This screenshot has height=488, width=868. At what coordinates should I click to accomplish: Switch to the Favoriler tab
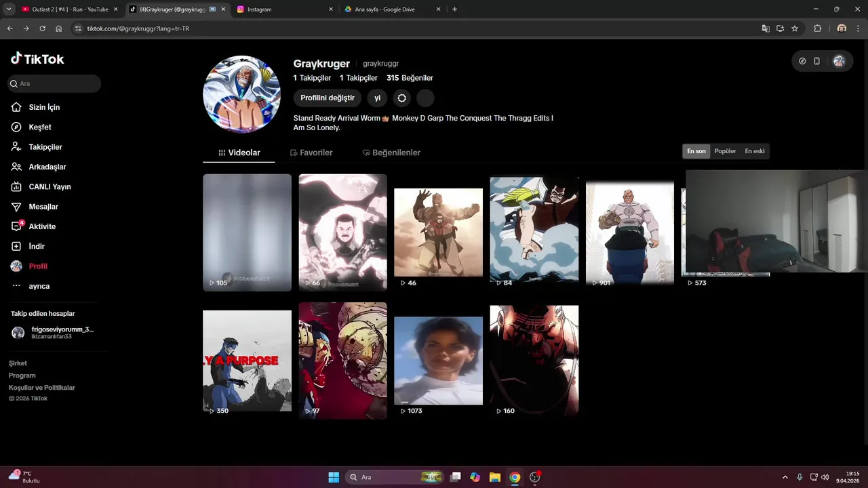pos(311,152)
